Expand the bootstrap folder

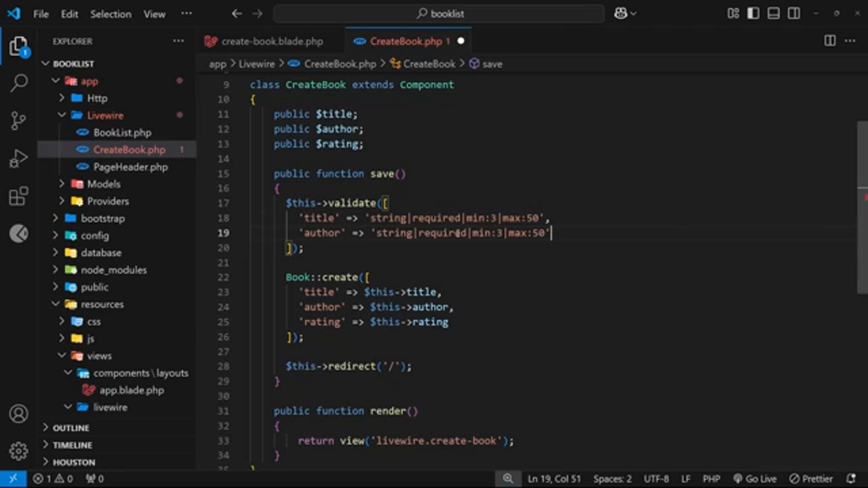[x=102, y=218]
